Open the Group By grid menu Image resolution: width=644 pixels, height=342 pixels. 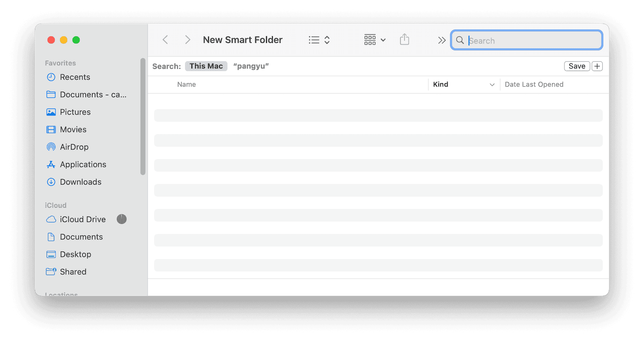click(375, 40)
